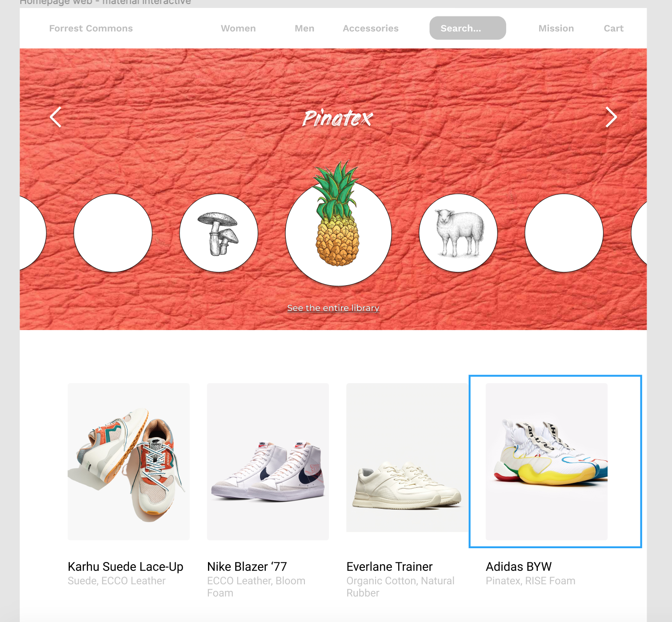This screenshot has width=672, height=622.
Task: Select the sheep material circle
Action: pyautogui.click(x=458, y=233)
